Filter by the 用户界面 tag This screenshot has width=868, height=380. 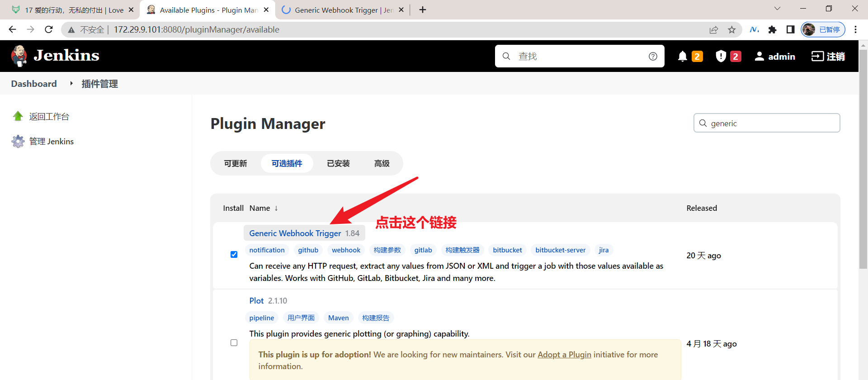point(301,318)
